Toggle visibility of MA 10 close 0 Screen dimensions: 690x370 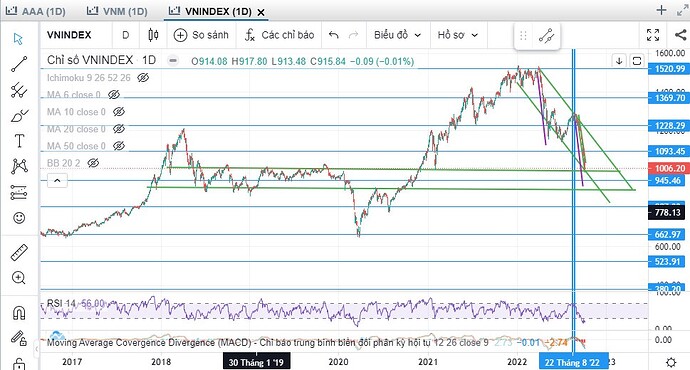tap(119, 112)
